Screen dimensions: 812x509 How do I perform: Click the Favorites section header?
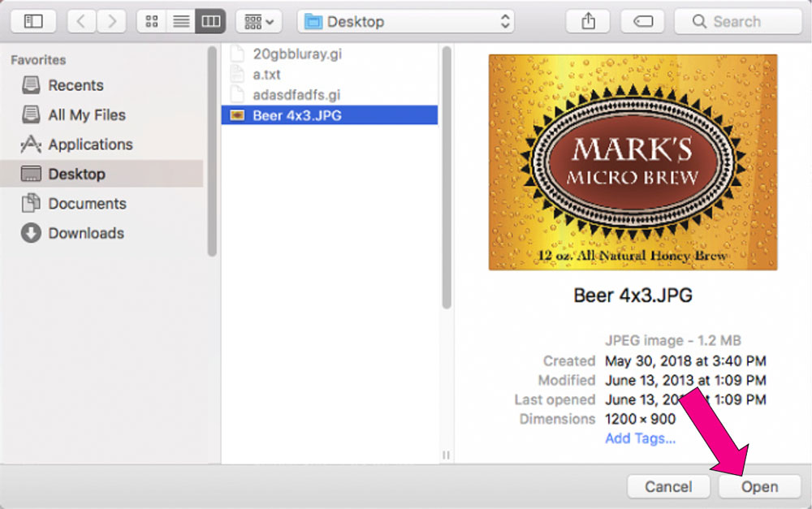(x=38, y=60)
